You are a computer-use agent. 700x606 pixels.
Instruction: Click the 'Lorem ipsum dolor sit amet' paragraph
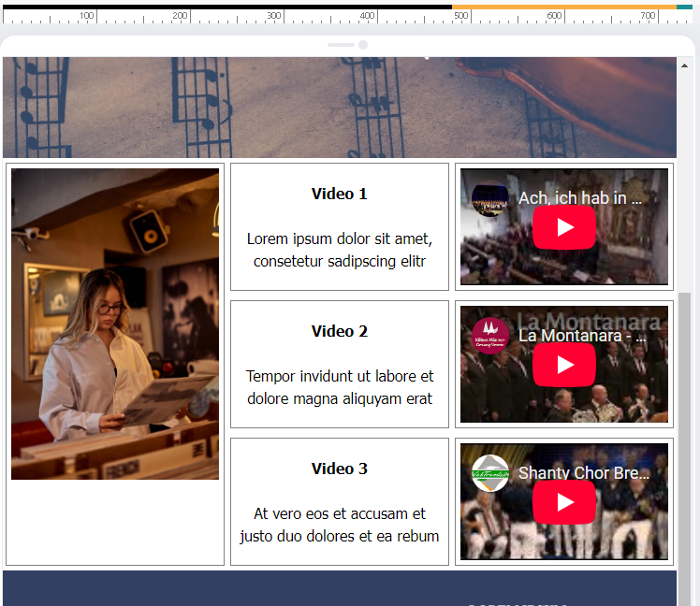(x=340, y=250)
